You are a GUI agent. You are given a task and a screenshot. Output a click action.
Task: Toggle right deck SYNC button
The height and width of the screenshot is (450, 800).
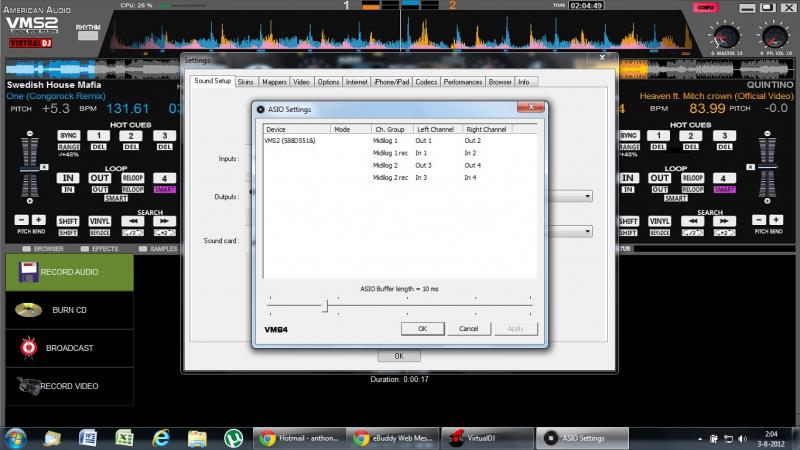tap(629, 135)
